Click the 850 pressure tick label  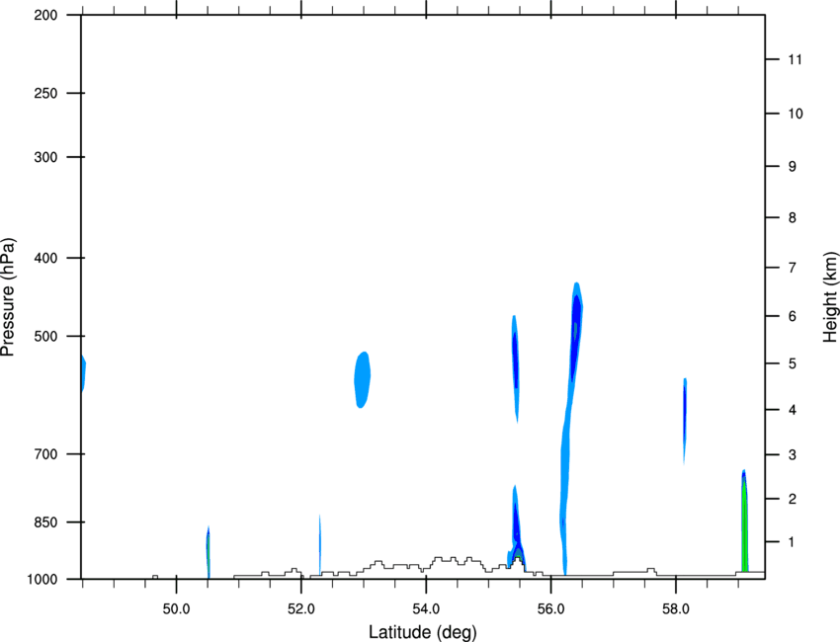pos(45,522)
